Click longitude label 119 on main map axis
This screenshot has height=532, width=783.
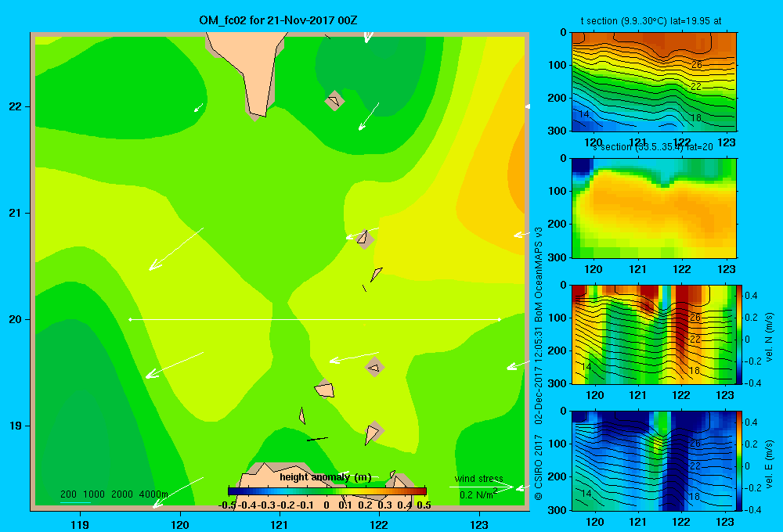[81, 524]
